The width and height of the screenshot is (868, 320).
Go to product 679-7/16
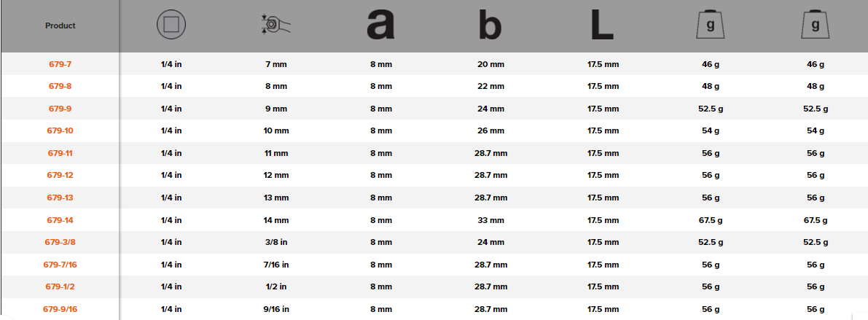tap(60, 265)
